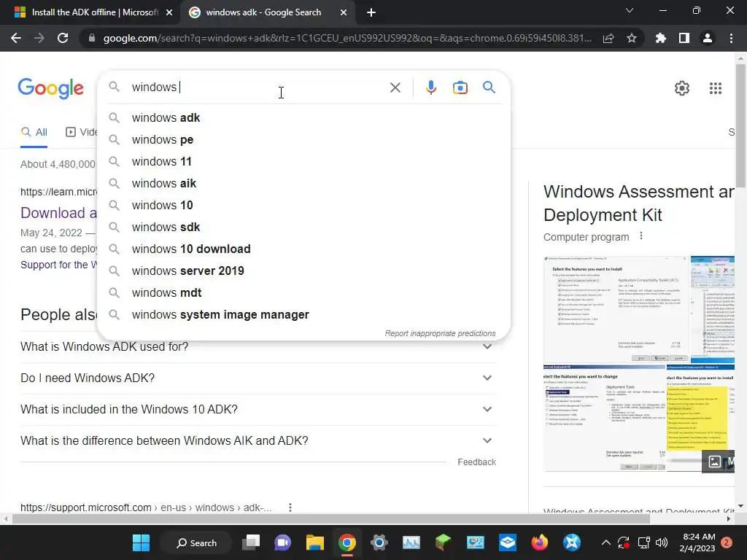Click the address bar URL

coord(348,38)
